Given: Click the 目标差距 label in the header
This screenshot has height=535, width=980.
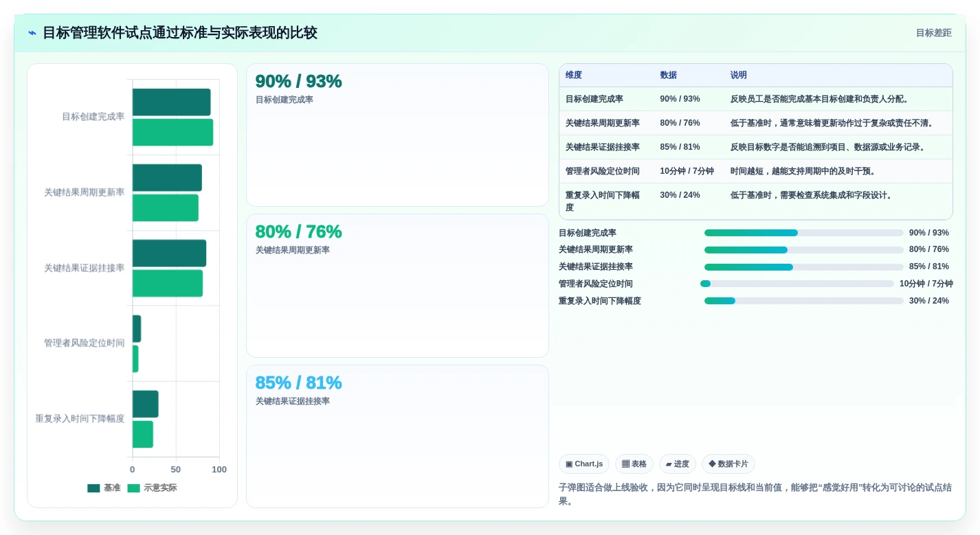Looking at the screenshot, I should coord(933,33).
